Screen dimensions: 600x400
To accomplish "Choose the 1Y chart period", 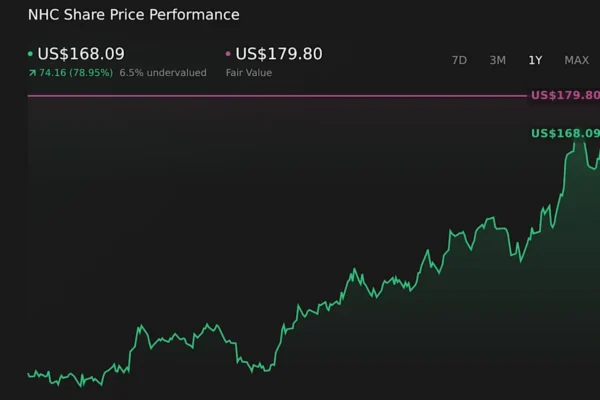I will pyautogui.click(x=535, y=60).
